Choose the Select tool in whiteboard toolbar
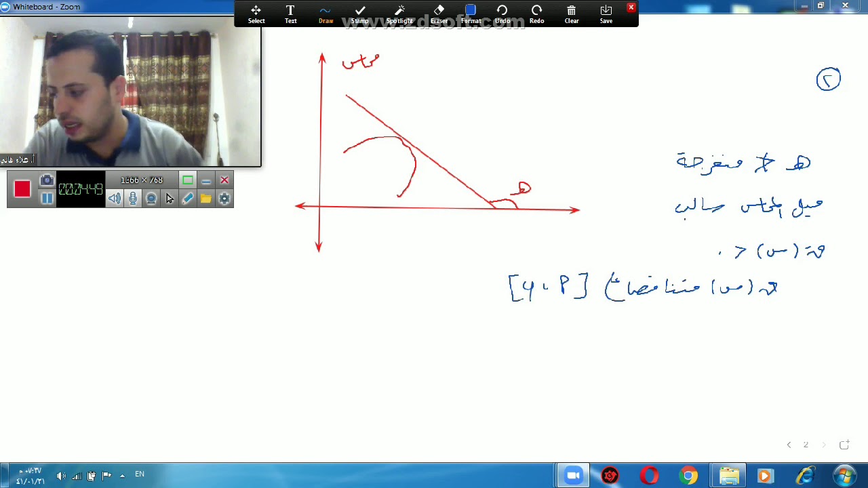The height and width of the screenshot is (488, 868). pyautogui.click(x=256, y=14)
